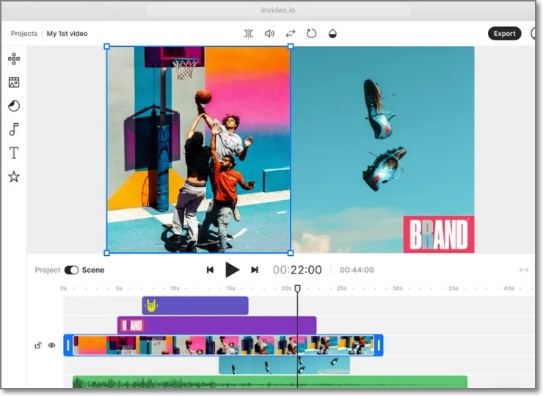
Task: Click the timeline fit-width arrows icon
Action: tap(524, 270)
